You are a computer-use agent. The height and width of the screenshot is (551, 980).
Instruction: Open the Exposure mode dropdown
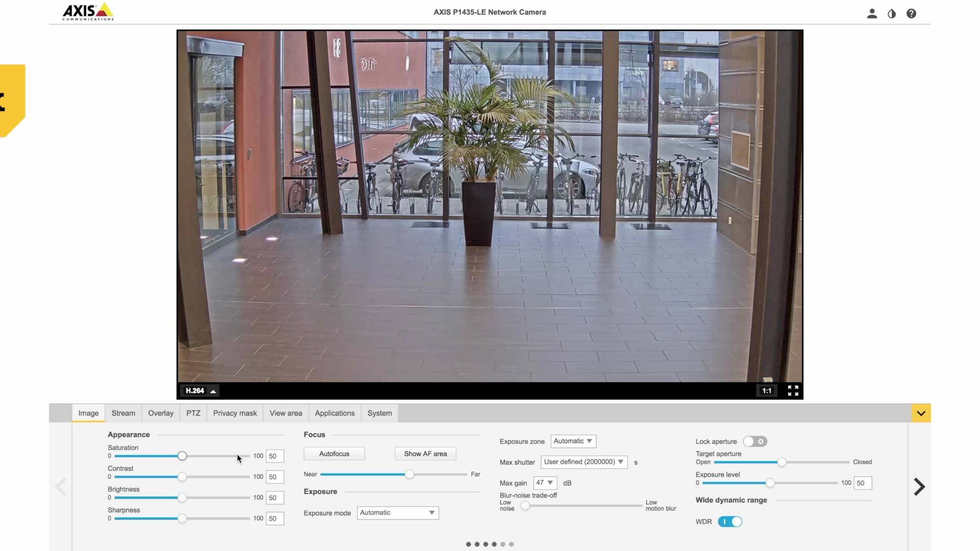[x=398, y=513]
